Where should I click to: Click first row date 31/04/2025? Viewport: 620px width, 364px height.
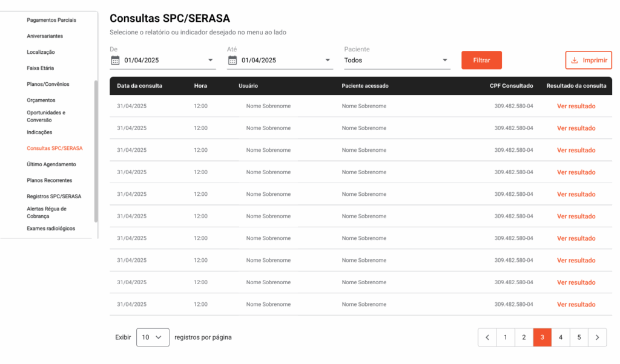point(131,106)
